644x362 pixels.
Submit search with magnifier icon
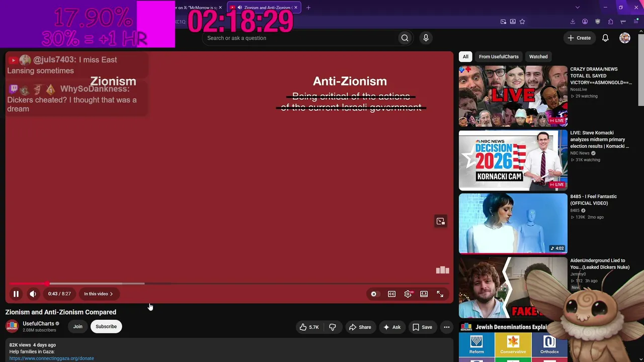click(405, 38)
